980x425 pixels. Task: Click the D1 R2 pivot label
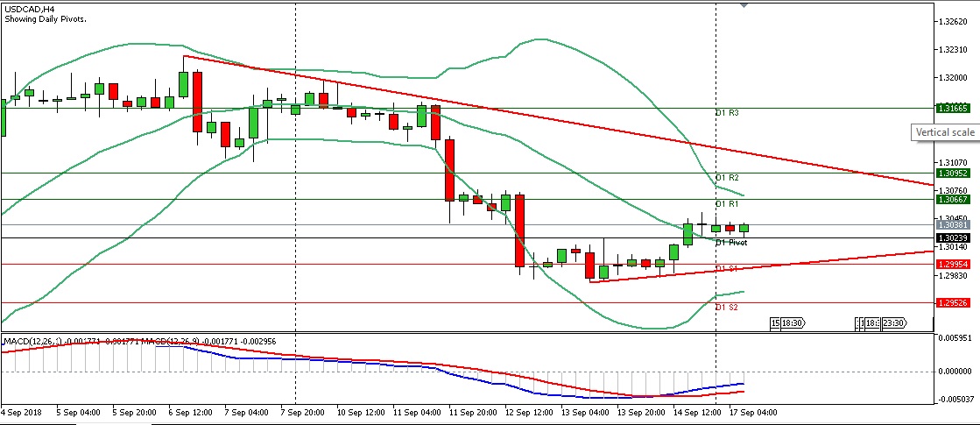coord(727,178)
